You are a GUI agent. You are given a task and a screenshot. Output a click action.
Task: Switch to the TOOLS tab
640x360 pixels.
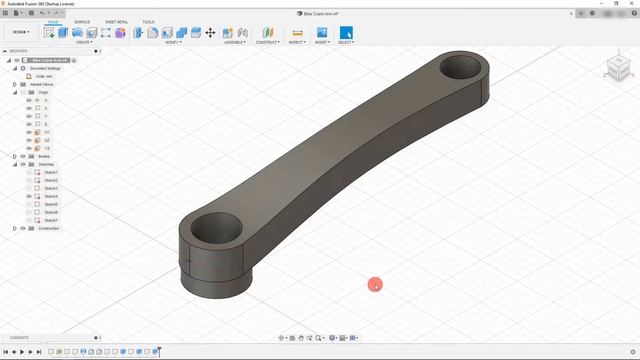(148, 22)
